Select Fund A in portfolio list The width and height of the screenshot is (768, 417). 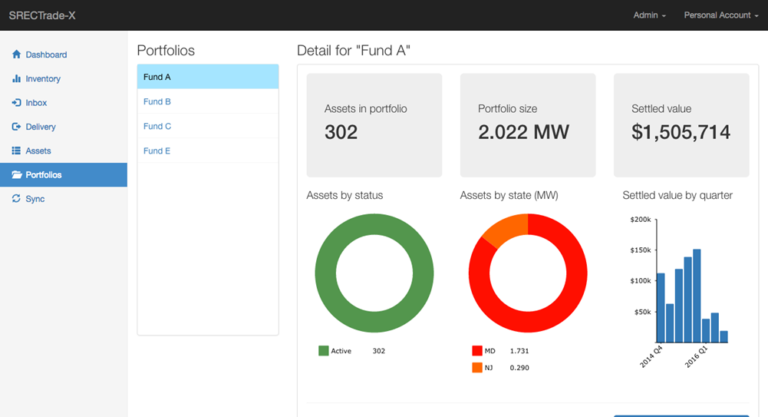coord(207,77)
